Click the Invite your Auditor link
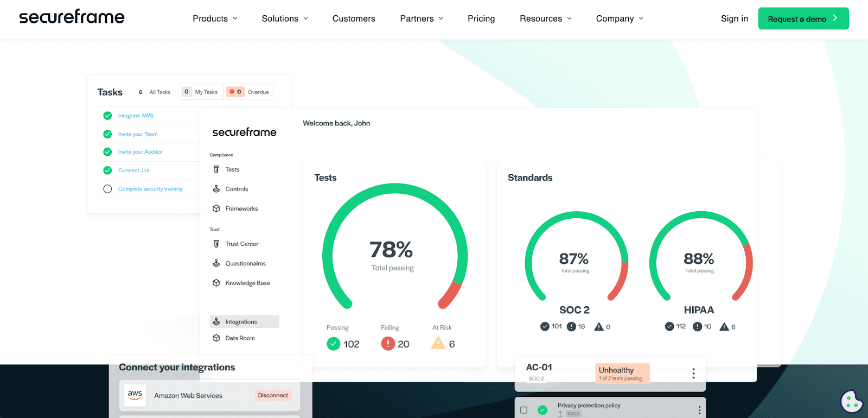 click(x=140, y=152)
